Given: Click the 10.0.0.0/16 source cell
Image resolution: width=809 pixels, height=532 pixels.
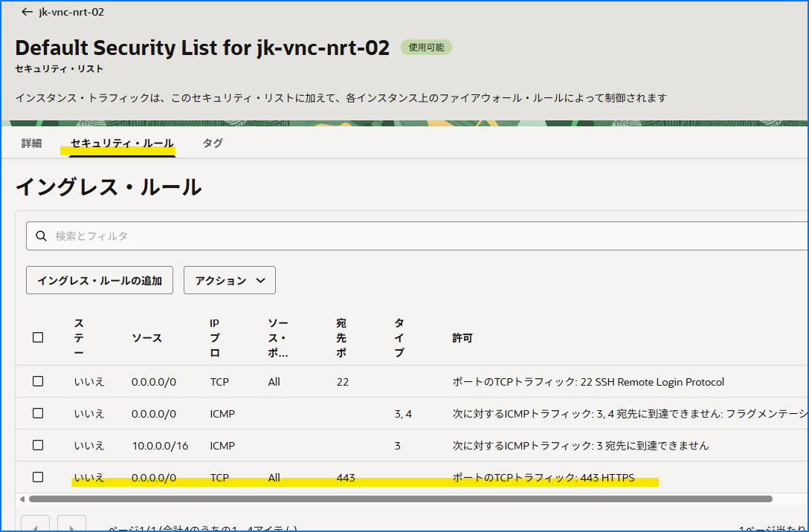Looking at the screenshot, I should click(160, 446).
